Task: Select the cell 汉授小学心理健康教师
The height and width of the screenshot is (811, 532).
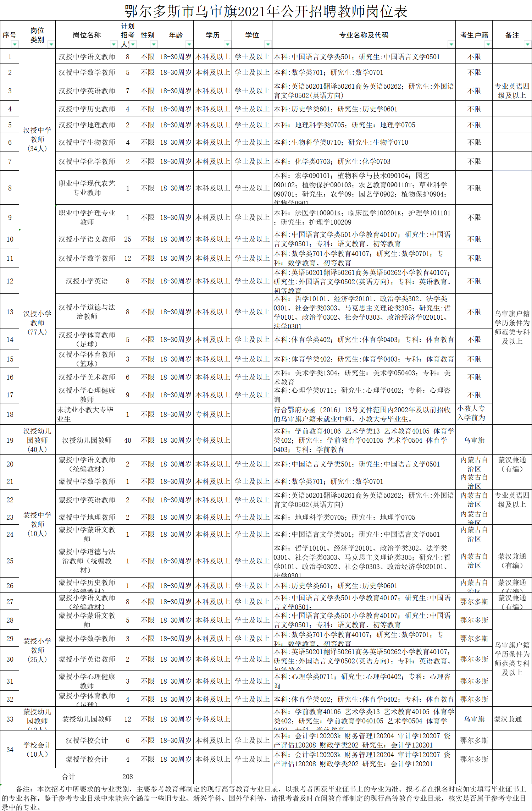Action: point(87,395)
